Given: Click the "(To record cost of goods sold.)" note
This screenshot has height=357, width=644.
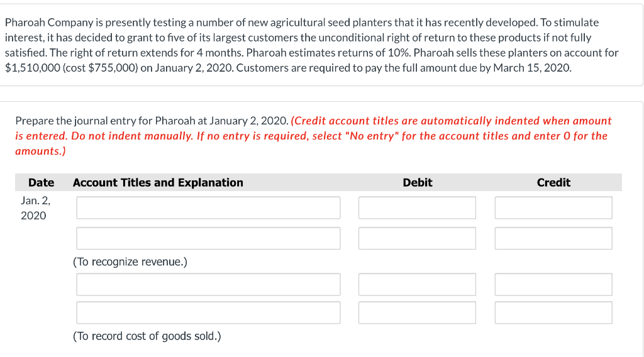Looking at the screenshot, I should point(147,336).
